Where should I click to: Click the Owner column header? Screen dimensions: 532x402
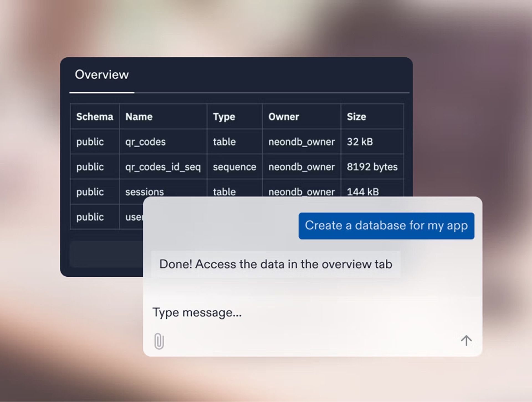[x=283, y=117]
